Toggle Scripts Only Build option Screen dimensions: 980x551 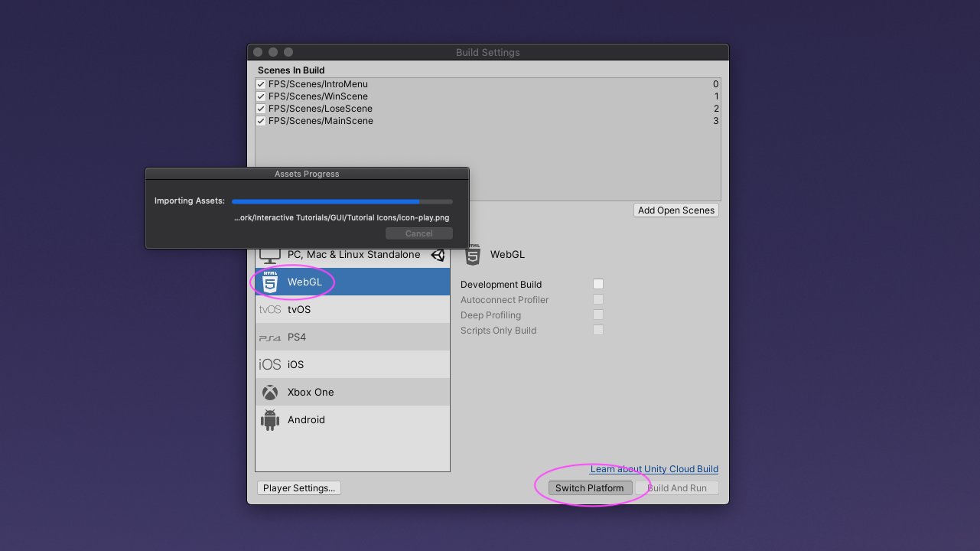[x=597, y=330]
